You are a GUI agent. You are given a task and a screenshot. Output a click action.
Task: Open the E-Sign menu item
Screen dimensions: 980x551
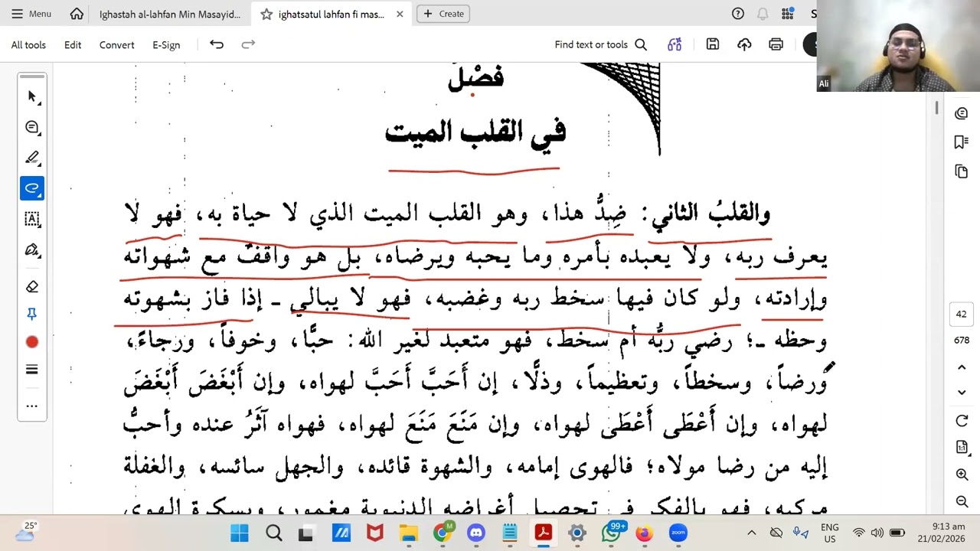(166, 44)
